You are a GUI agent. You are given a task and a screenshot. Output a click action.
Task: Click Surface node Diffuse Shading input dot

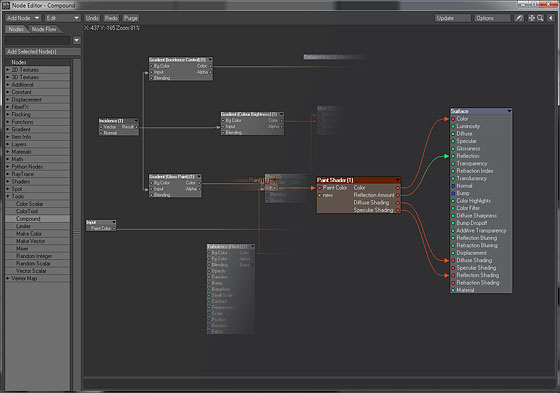[x=453, y=260]
